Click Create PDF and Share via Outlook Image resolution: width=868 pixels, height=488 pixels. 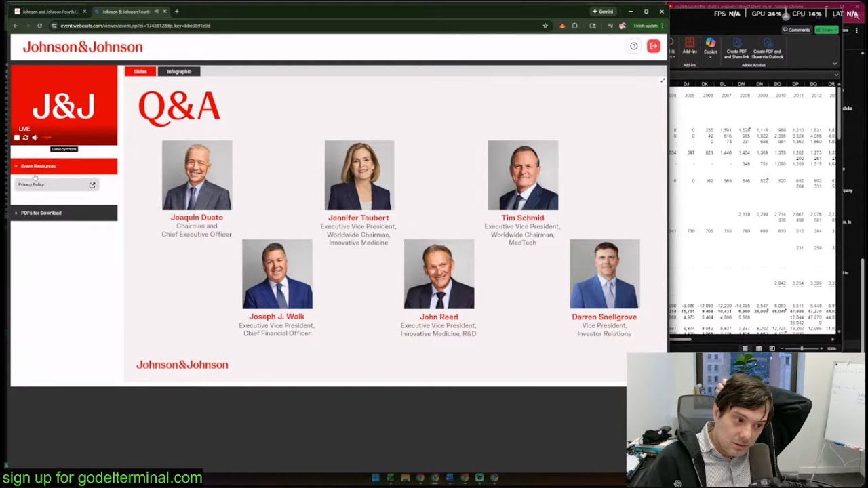pyautogui.click(x=768, y=49)
